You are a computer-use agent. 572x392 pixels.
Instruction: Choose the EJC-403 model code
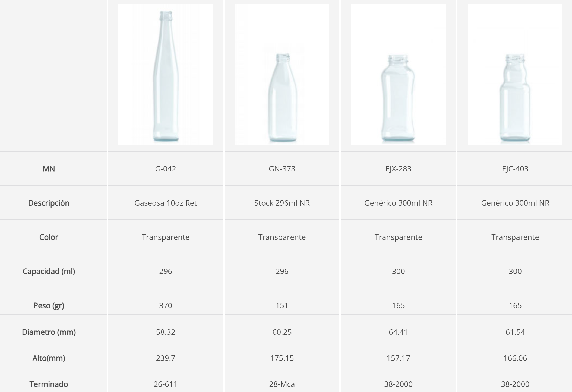click(515, 169)
